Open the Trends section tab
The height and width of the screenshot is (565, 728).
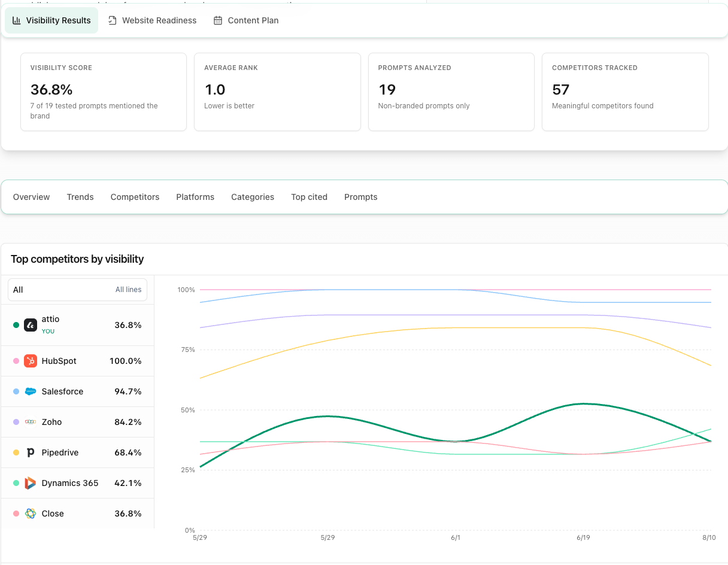80,197
